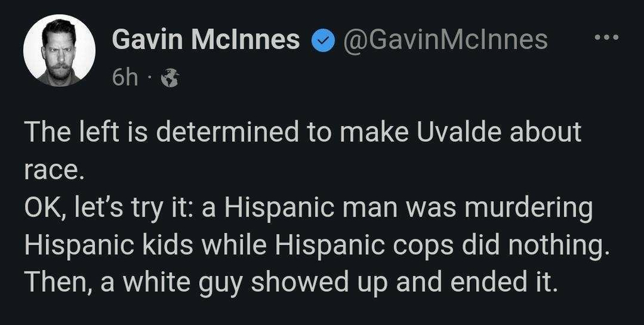Open Gavin McInnes profile picture
The image size is (644, 325).
point(59,50)
